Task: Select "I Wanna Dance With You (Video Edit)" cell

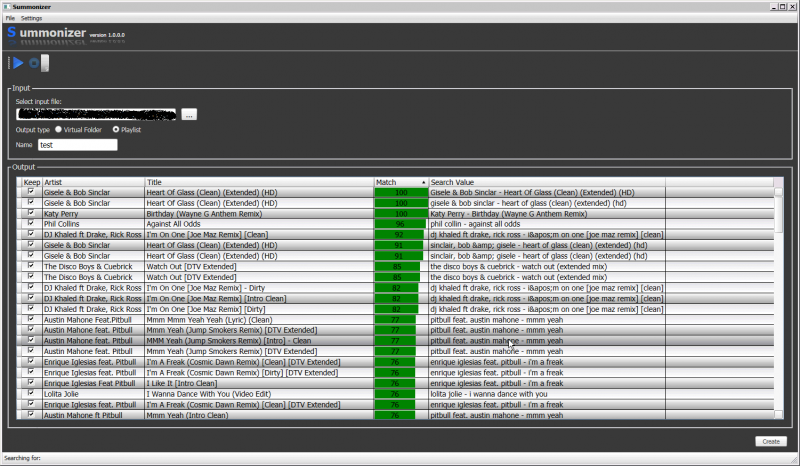Action: click(259, 394)
